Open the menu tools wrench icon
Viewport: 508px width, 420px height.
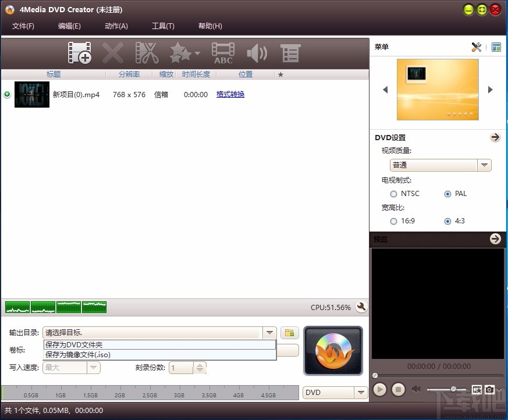click(477, 47)
